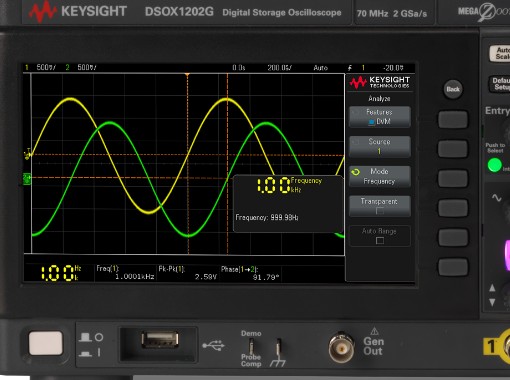
Task: Push the softkey beside Source
Action: click(453, 149)
